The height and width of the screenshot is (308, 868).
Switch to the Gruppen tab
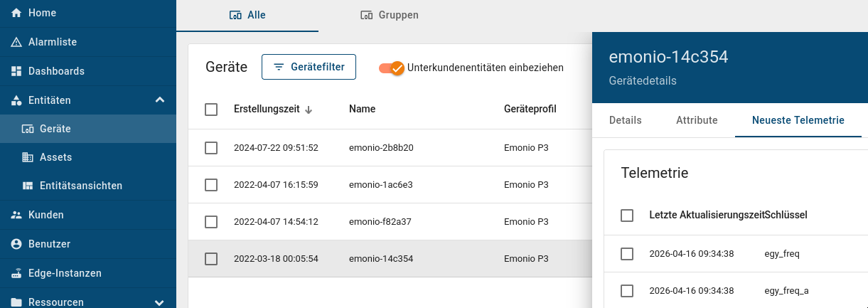(389, 15)
